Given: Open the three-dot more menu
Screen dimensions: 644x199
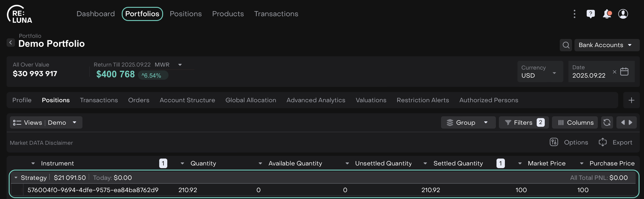Looking at the screenshot, I should point(574,14).
